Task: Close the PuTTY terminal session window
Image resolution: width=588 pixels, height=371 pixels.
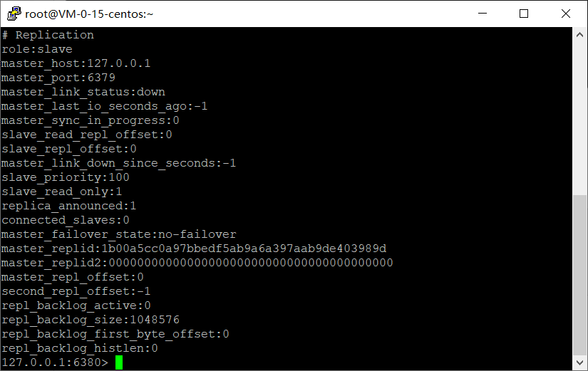Action: (564, 14)
